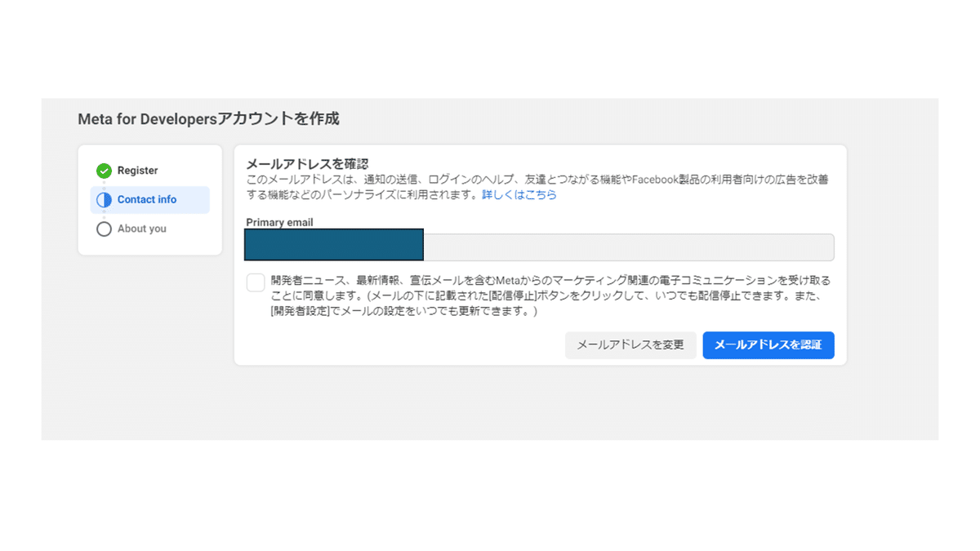Open the 詳しくはこちら link
Viewport: 980px width, 551px height.
tap(519, 195)
